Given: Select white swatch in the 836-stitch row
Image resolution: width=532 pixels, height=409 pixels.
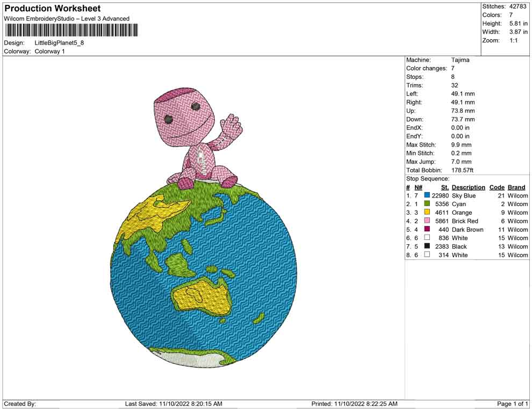Looking at the screenshot, I should click(427, 238).
